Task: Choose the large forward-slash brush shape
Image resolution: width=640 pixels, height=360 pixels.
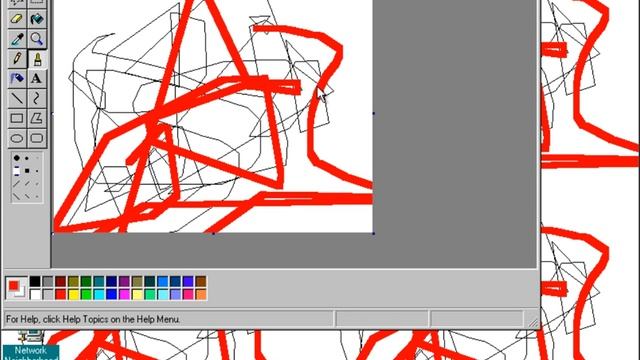Action: click(x=16, y=184)
